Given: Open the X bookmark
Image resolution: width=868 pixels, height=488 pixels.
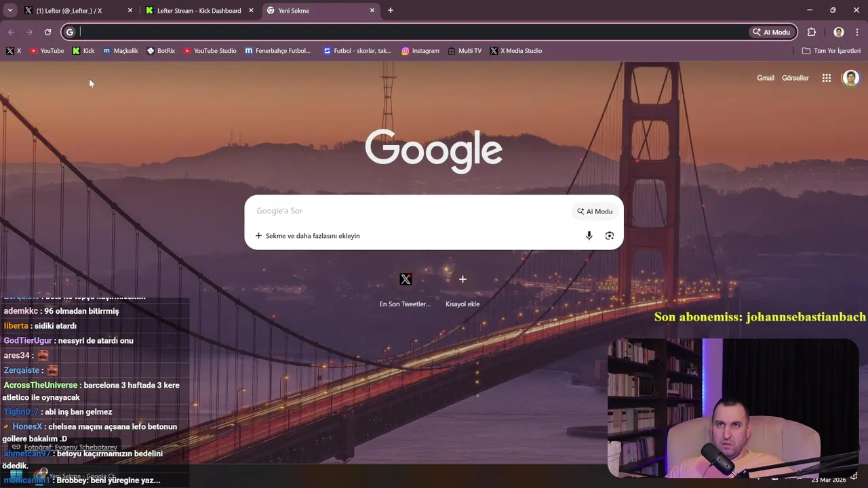Looking at the screenshot, I should coord(14,51).
